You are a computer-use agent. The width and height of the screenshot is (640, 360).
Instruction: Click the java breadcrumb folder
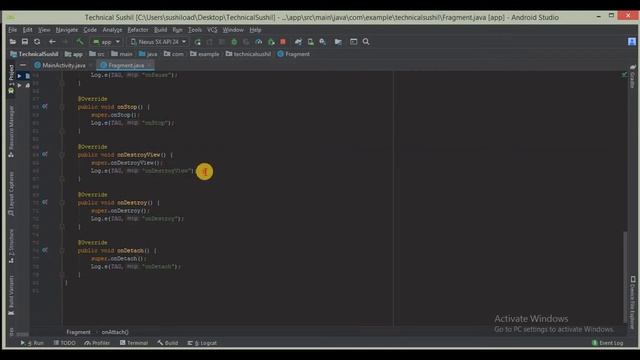148,54
